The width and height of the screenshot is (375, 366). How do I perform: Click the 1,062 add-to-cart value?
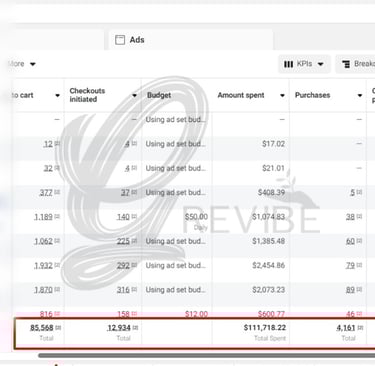(43, 241)
